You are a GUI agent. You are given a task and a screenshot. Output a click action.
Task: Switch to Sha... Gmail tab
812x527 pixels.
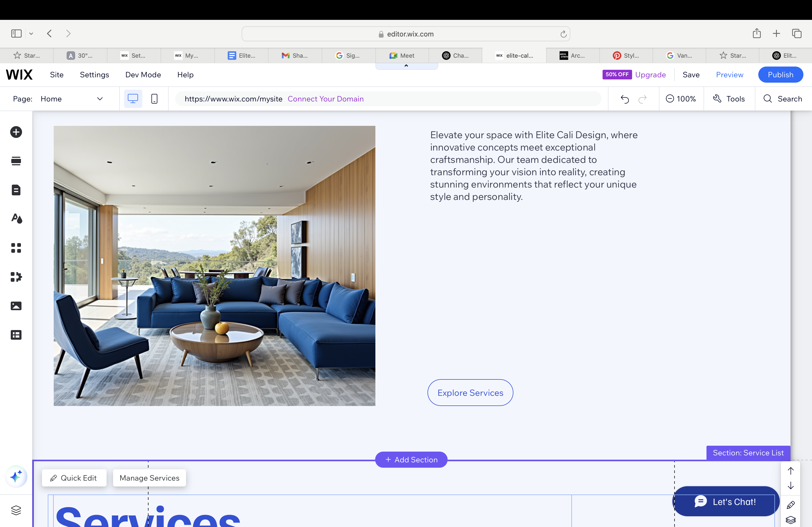pyautogui.click(x=295, y=56)
